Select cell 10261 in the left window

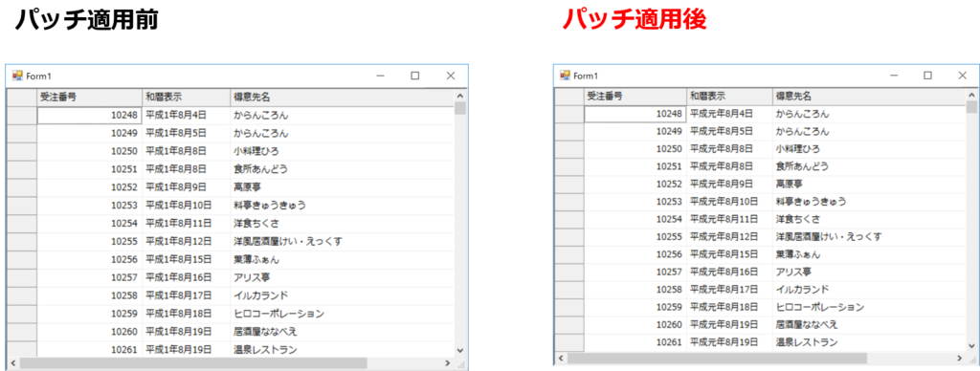point(89,349)
